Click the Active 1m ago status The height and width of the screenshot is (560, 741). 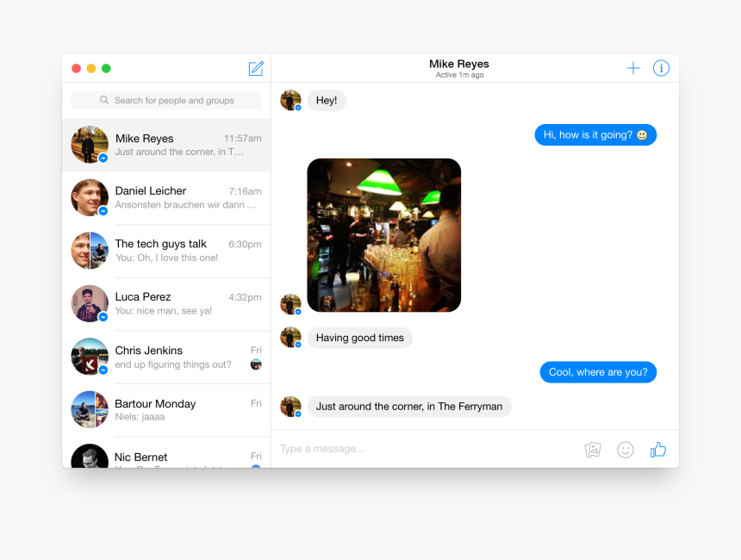point(459,75)
